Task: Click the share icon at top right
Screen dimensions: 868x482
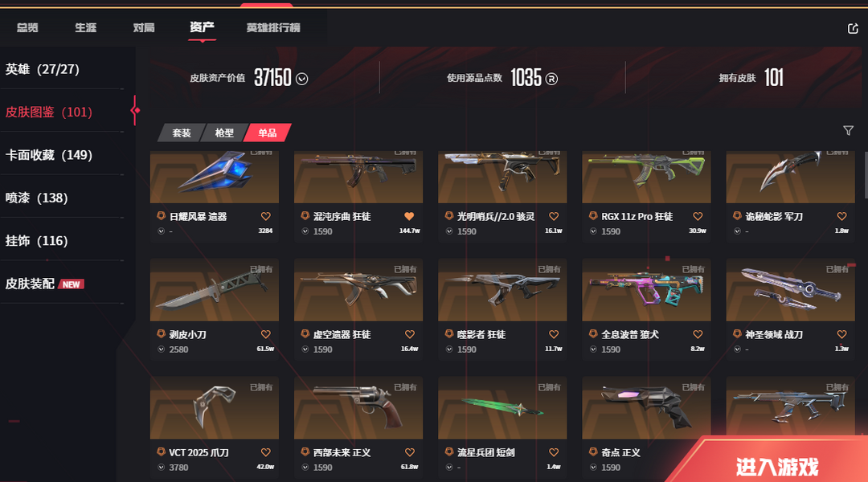Action: (x=853, y=28)
